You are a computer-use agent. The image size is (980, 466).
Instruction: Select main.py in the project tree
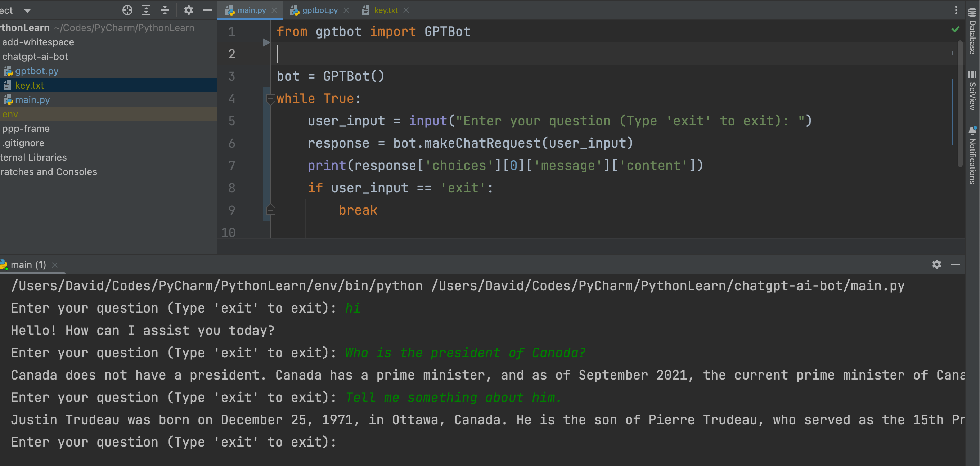point(32,100)
